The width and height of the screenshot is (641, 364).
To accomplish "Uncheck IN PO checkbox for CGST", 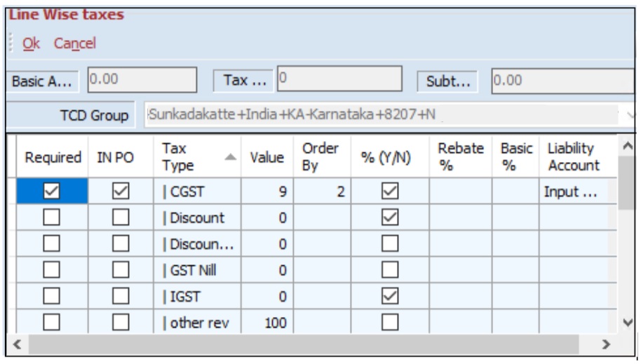I will [x=121, y=191].
